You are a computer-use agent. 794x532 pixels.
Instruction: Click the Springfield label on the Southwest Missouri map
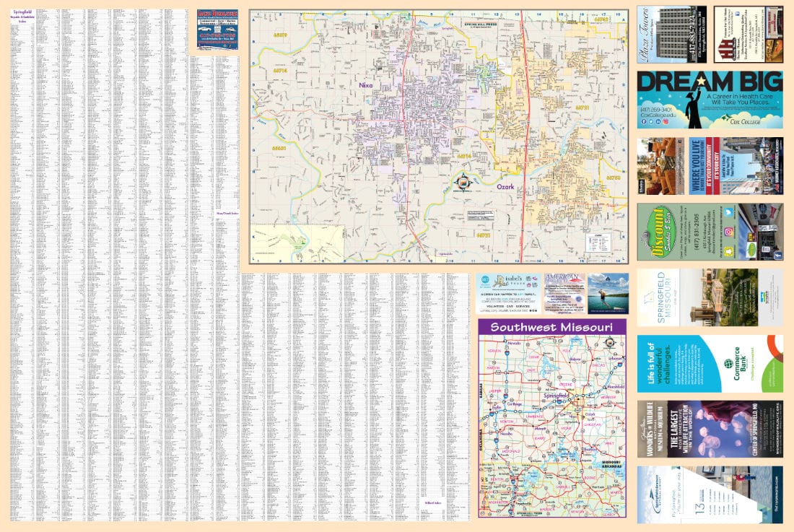pos(556,396)
